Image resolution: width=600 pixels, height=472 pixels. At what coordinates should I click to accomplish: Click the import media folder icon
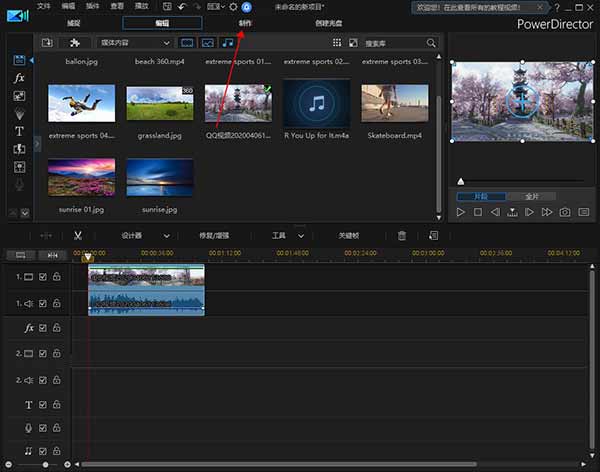47,43
